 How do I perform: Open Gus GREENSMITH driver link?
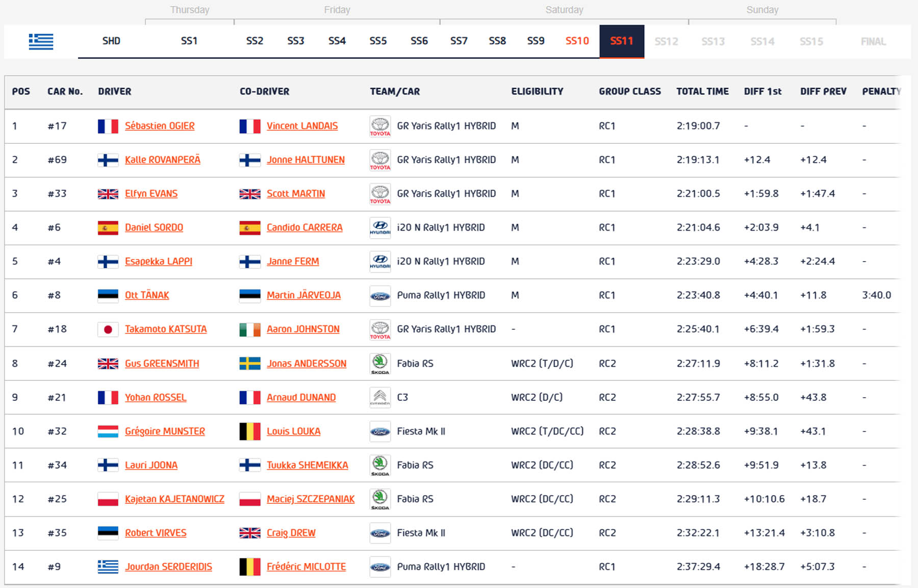point(162,364)
